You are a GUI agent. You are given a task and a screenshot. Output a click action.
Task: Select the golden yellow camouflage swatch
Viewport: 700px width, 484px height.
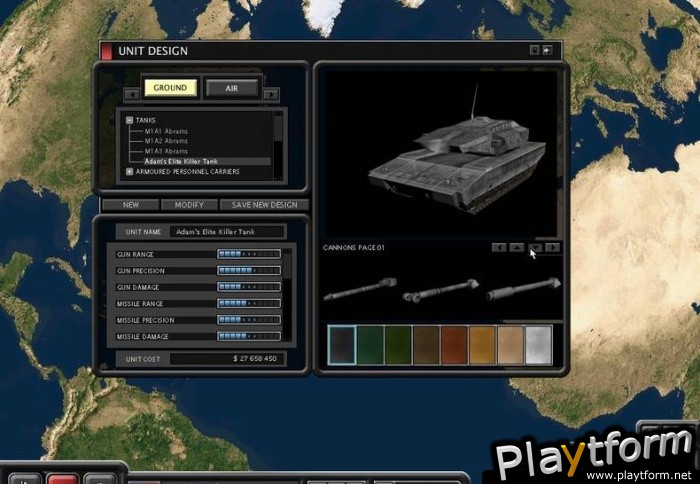[x=482, y=345]
